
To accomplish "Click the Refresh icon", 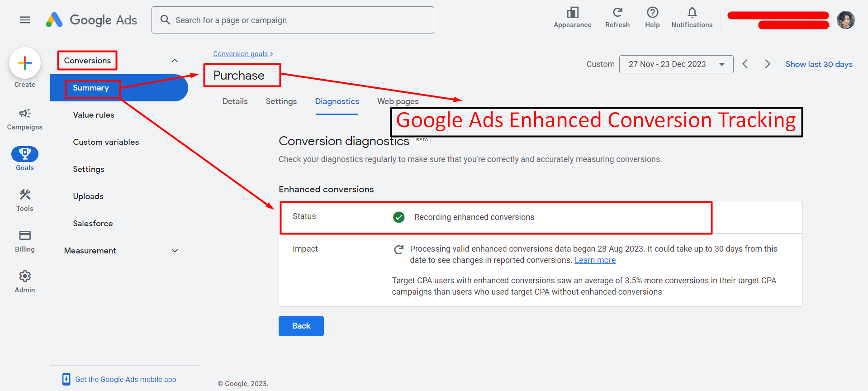I will (x=617, y=12).
